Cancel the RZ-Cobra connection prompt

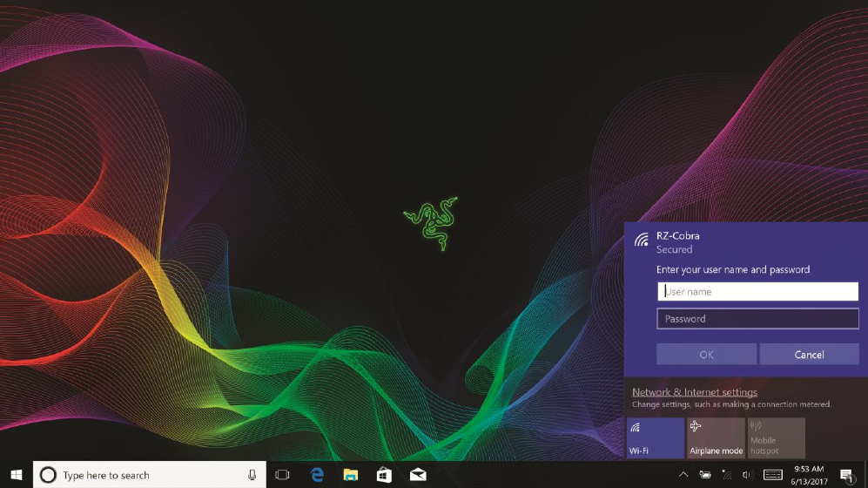[x=810, y=354]
